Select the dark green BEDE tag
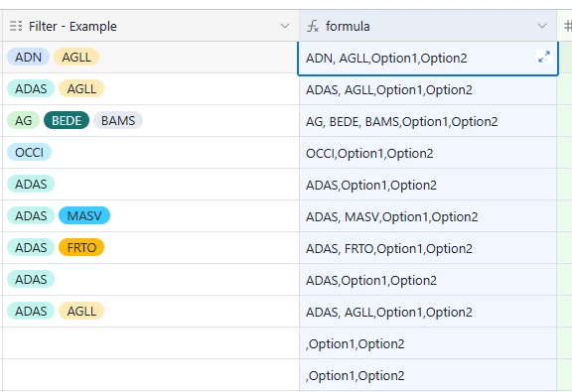Image resolution: width=572 pixels, height=392 pixels. pyautogui.click(x=67, y=120)
